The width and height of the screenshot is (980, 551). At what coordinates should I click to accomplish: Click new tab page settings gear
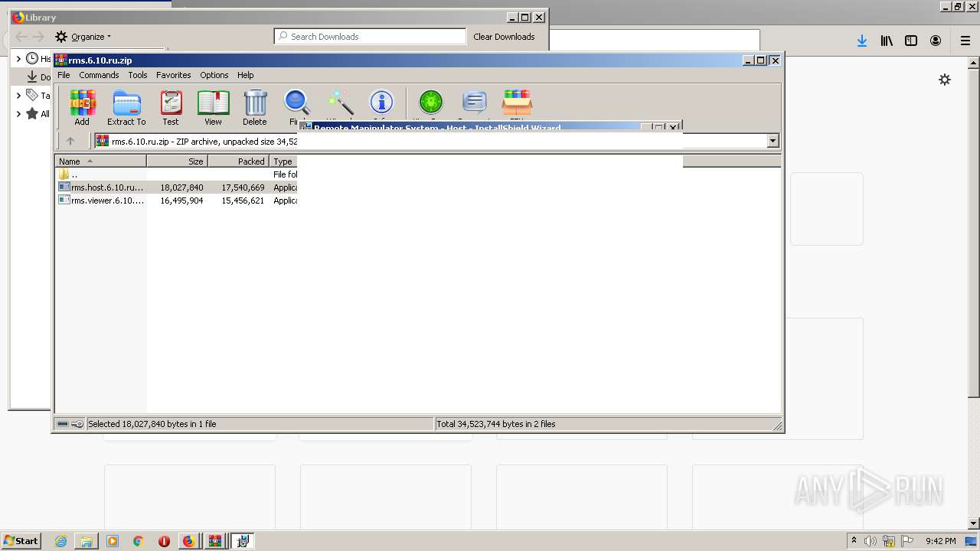coord(945,80)
